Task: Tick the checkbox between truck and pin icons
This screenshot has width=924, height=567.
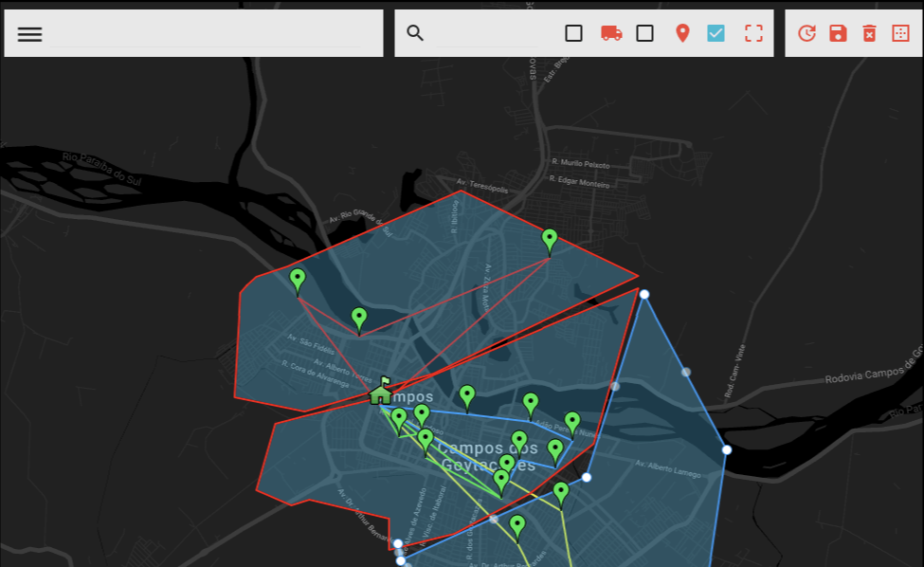Action: (x=644, y=33)
